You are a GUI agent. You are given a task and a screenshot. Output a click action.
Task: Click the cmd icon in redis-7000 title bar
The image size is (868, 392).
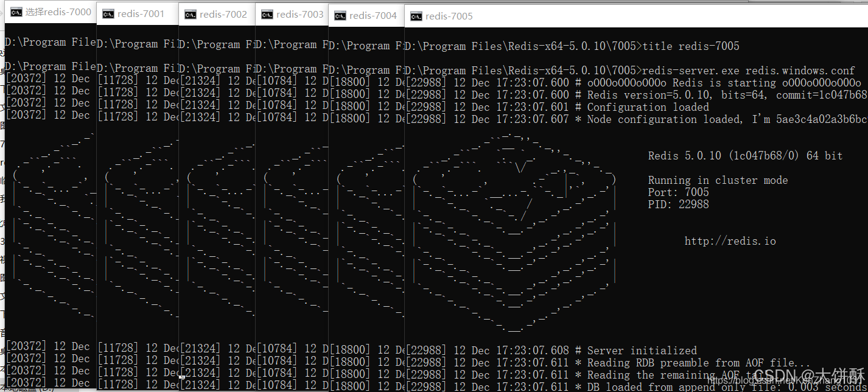click(x=16, y=12)
